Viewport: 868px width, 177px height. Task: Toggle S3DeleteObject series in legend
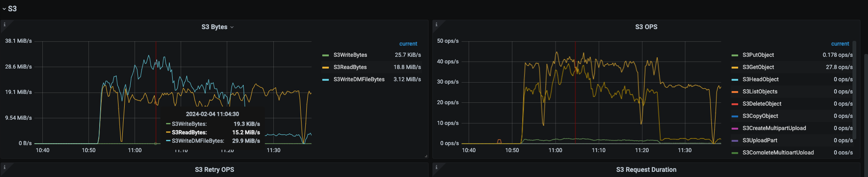coord(762,104)
